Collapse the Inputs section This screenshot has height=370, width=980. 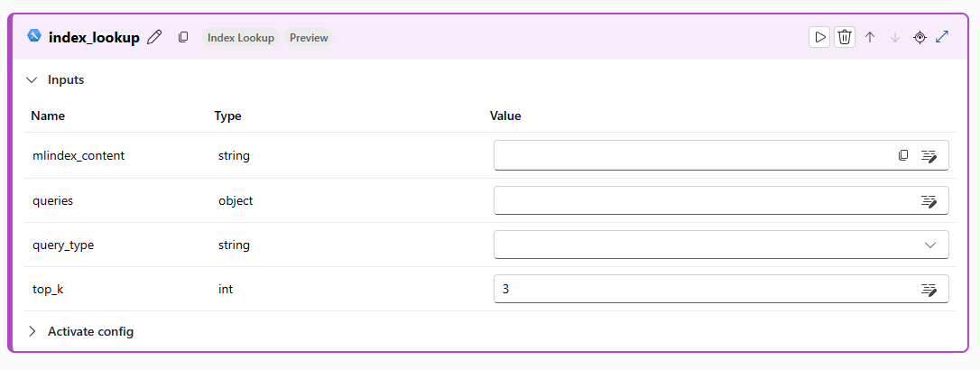point(32,79)
